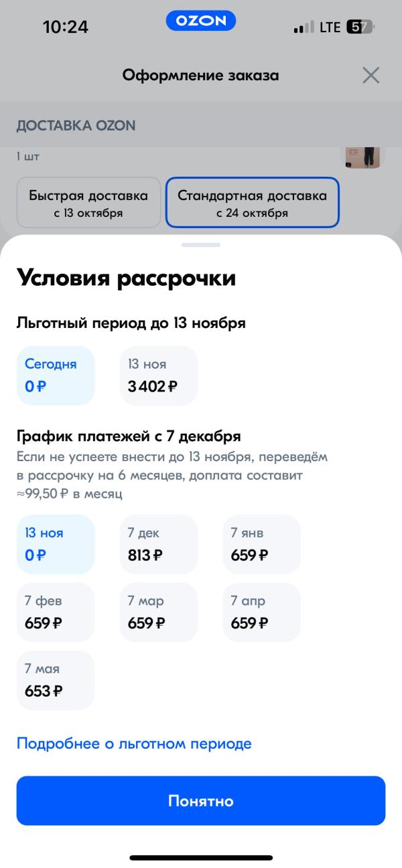Open the product thumbnail image

362,157
